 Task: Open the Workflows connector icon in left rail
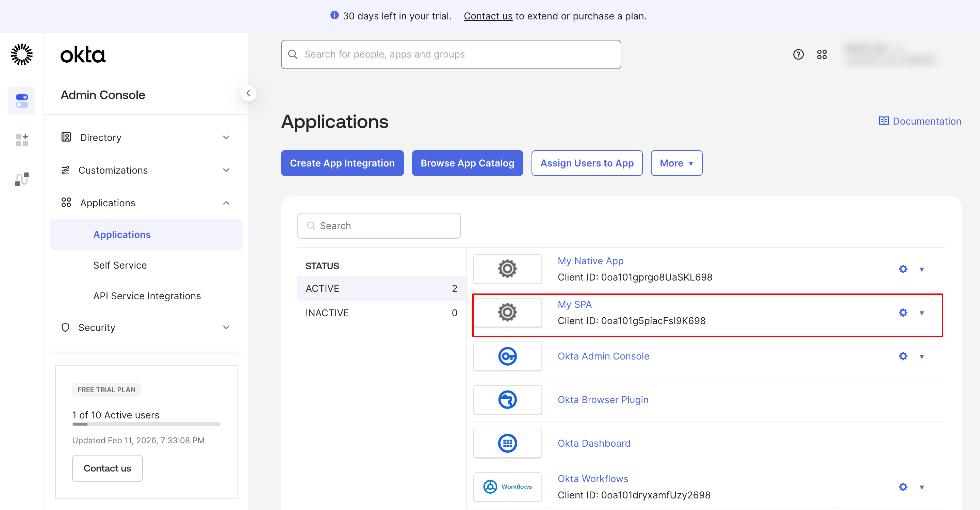(22, 179)
